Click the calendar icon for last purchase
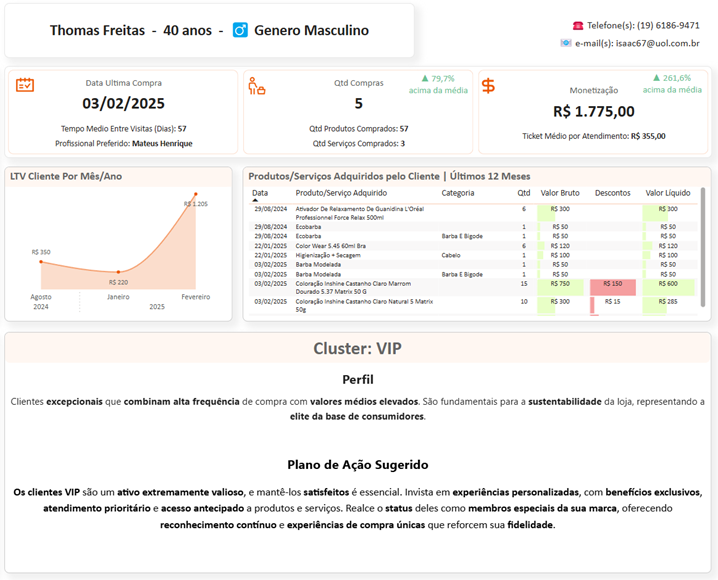This screenshot has height=580, width=718. tap(25, 85)
